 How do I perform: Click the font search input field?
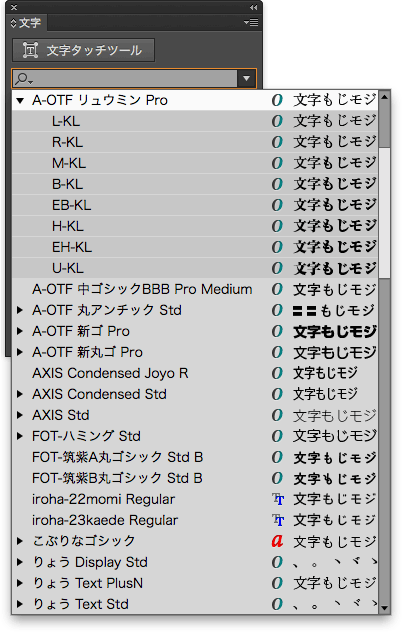[135, 79]
